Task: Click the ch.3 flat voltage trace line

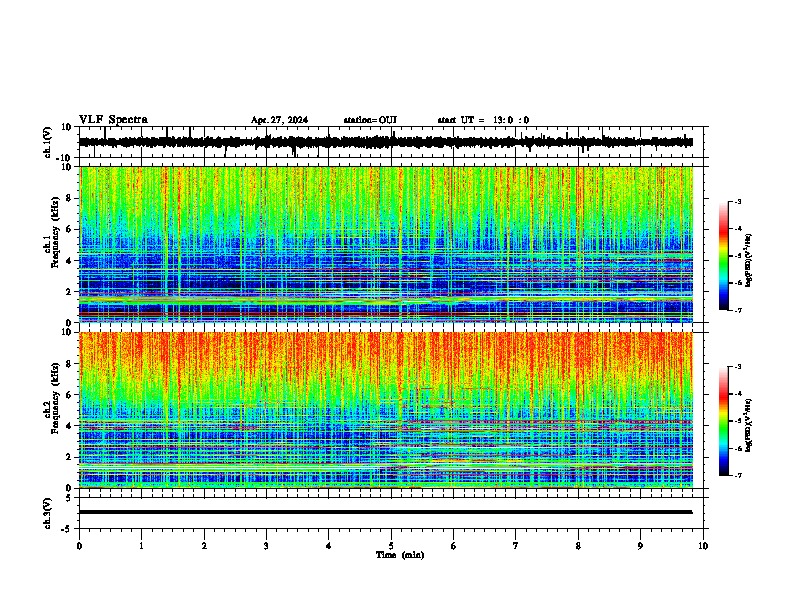Action: [x=386, y=512]
